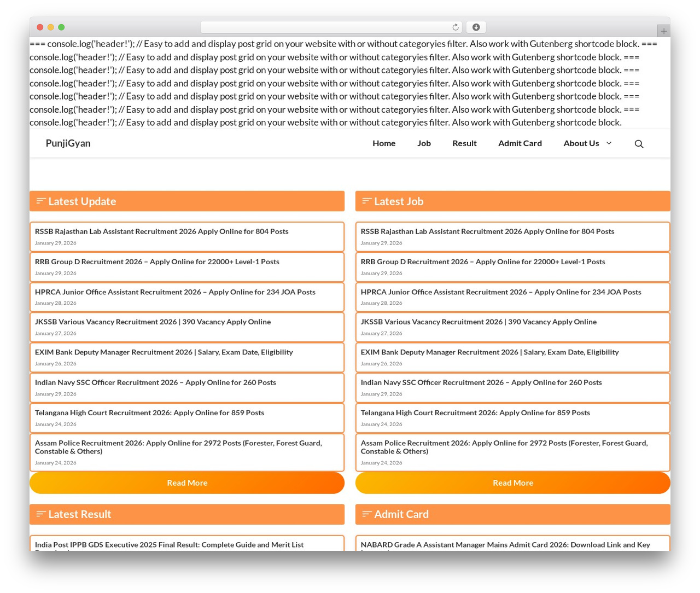Open RSSB Rajasthan post in Latest Update
The width and height of the screenshot is (700, 593).
click(x=162, y=231)
